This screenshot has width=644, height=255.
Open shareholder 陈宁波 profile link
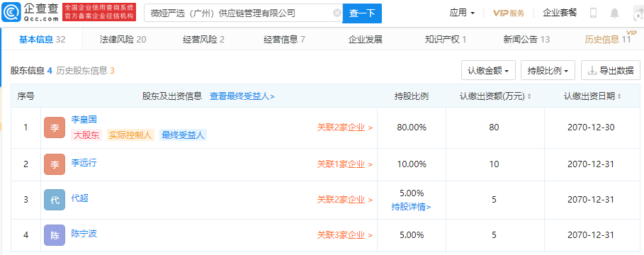click(84, 234)
